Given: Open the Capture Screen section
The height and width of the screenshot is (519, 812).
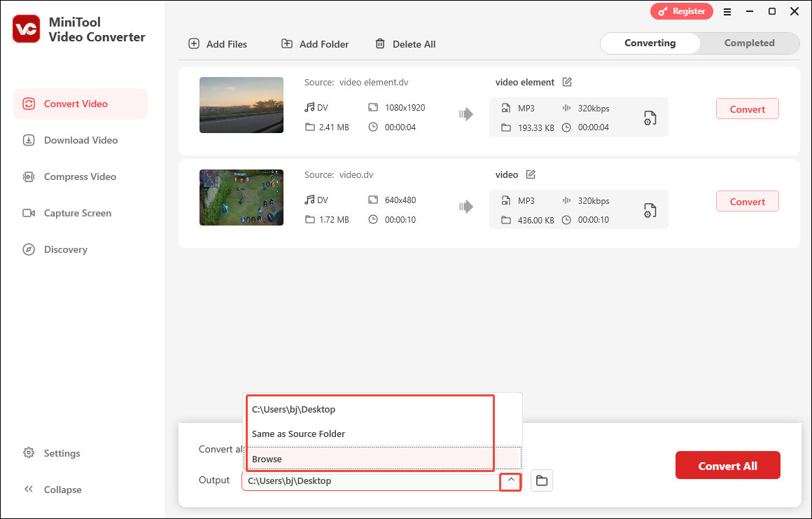Looking at the screenshot, I should 80,213.
